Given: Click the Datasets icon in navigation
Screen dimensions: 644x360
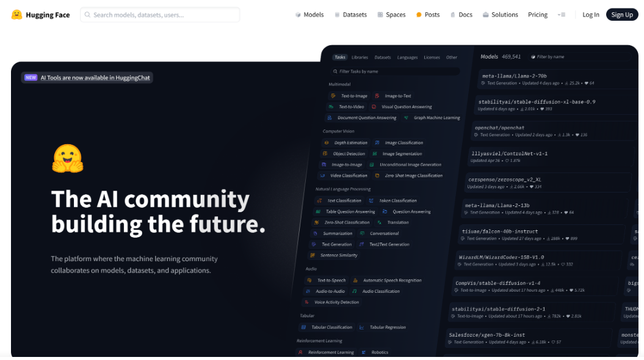Looking at the screenshot, I should click(x=337, y=15).
